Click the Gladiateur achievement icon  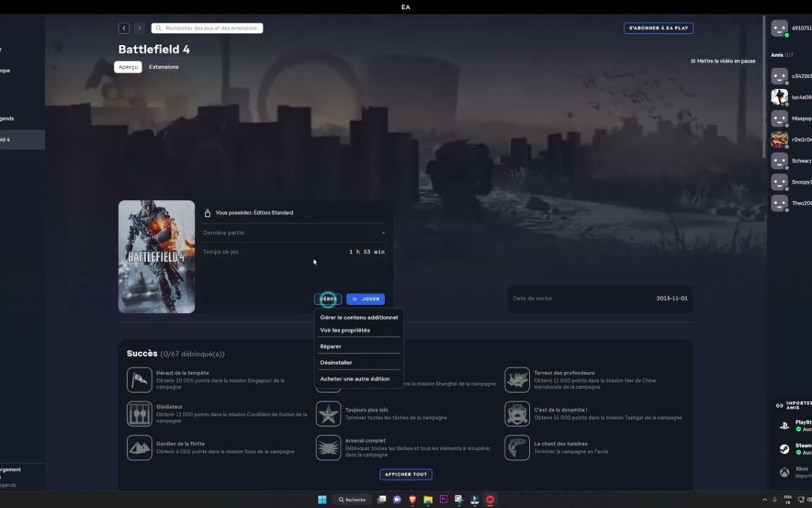(x=139, y=414)
